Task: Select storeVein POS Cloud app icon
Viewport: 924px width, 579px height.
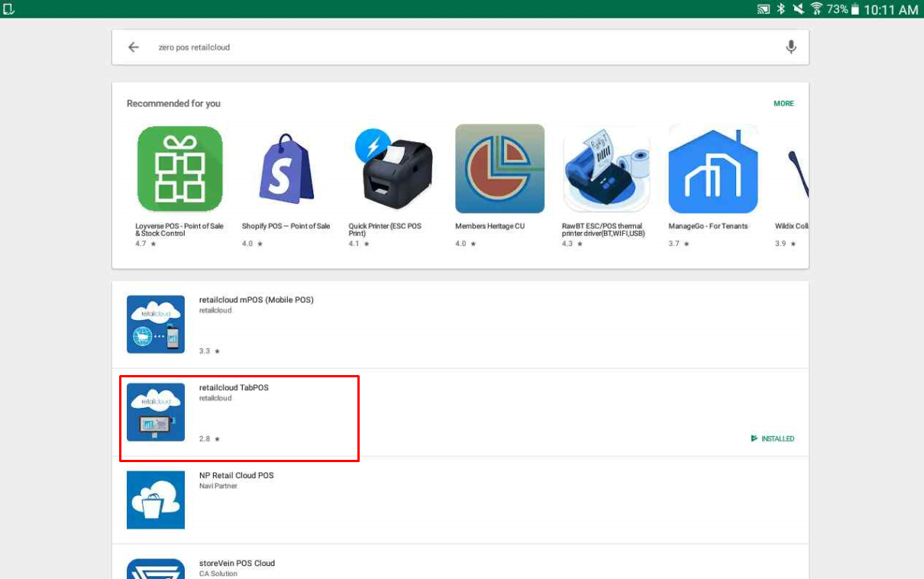Action: (156, 568)
